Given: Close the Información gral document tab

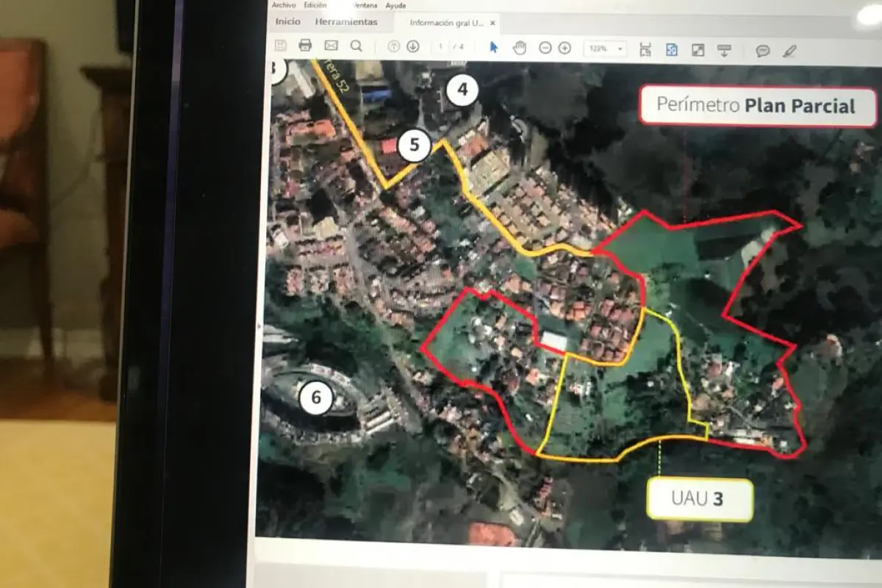Looking at the screenshot, I should pyautogui.click(x=492, y=24).
